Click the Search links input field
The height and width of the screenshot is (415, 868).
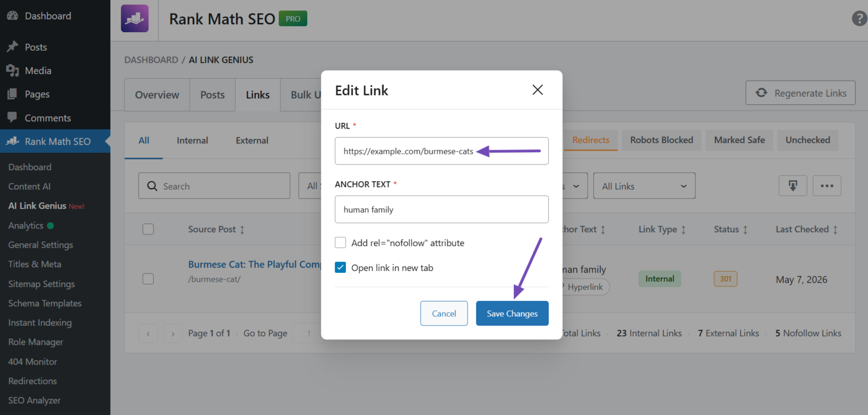coord(214,185)
